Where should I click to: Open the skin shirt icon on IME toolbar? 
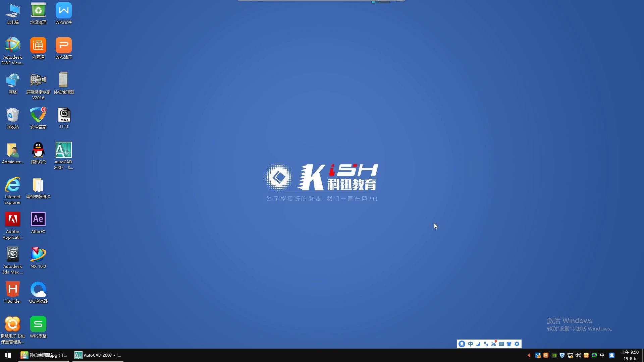(x=509, y=344)
